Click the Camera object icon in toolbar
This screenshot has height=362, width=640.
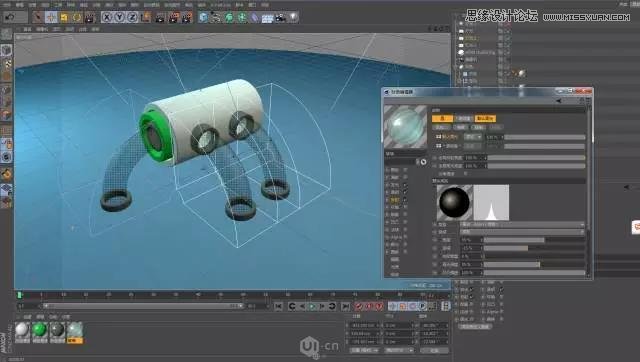[280, 18]
